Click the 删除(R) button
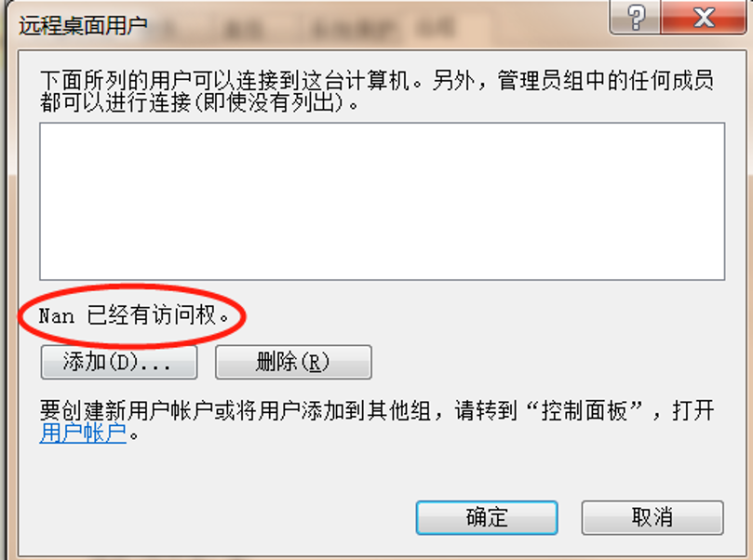This screenshot has width=753, height=560. [x=293, y=362]
